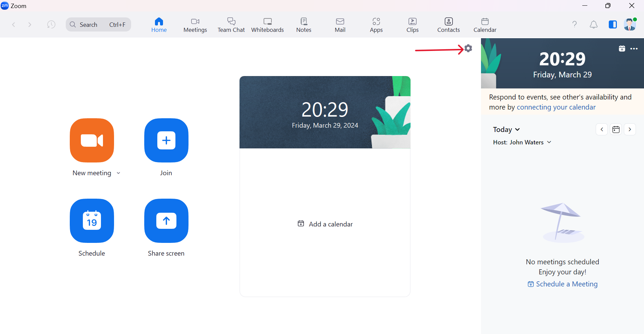Go to previous day in calendar panel
644x334 pixels.
(x=602, y=129)
